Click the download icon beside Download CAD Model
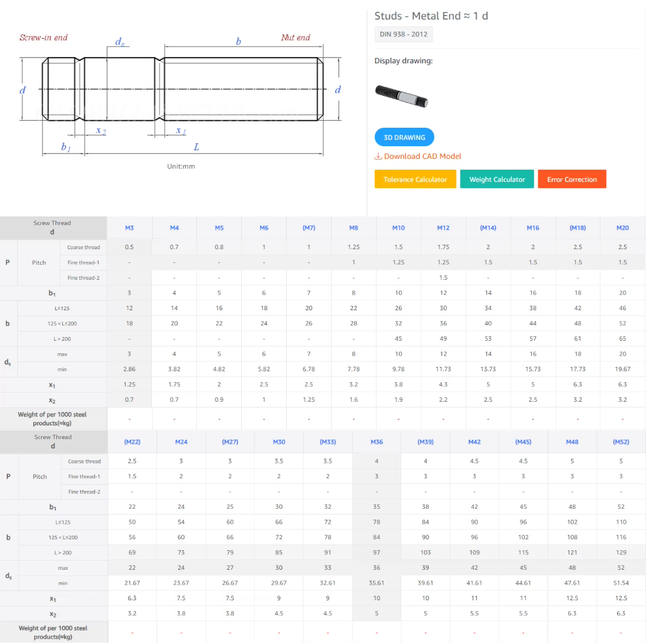The height and width of the screenshot is (644, 646). (x=378, y=156)
